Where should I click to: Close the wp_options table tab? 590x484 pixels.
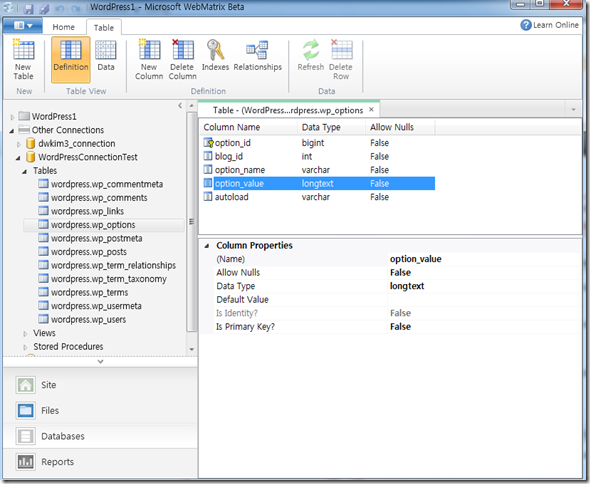tap(371, 110)
